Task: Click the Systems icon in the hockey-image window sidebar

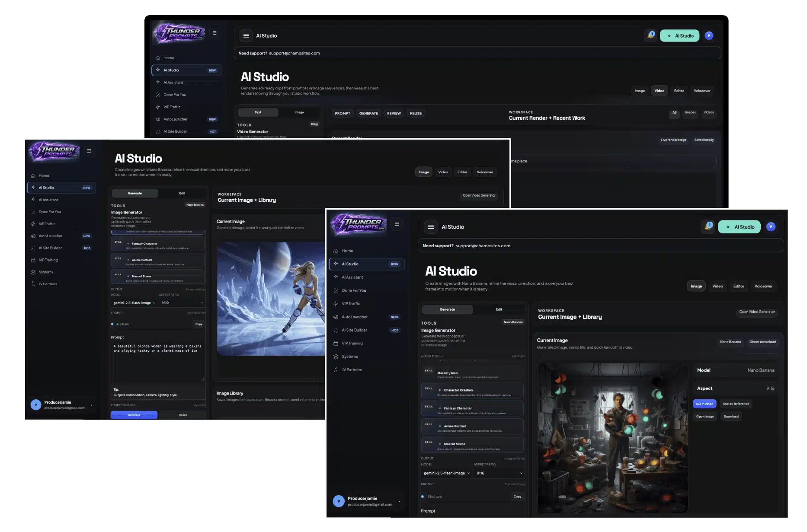Action: [33, 272]
